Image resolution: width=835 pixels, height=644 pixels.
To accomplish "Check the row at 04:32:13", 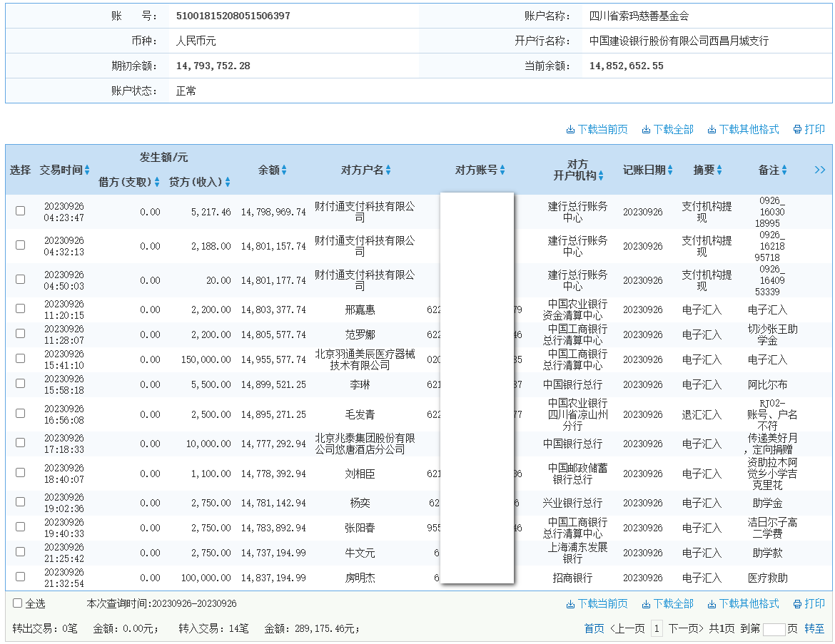I will [20, 245].
